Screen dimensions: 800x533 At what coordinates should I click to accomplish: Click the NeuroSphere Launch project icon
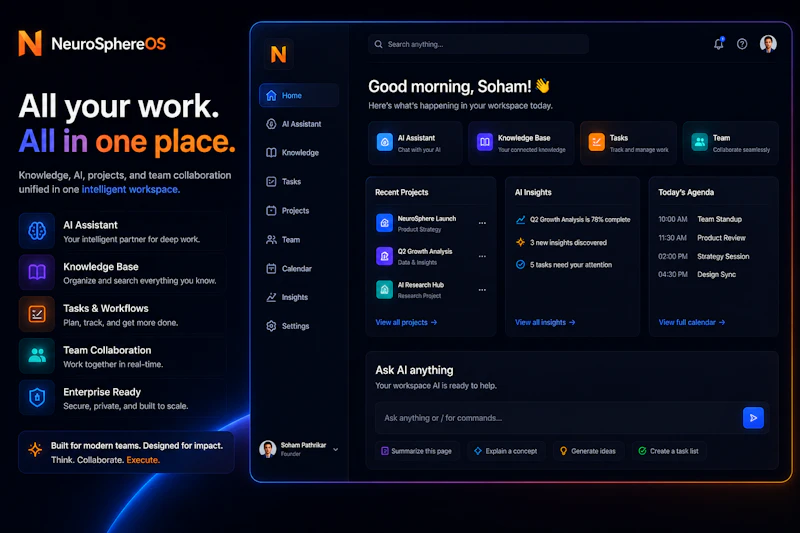[385, 223]
